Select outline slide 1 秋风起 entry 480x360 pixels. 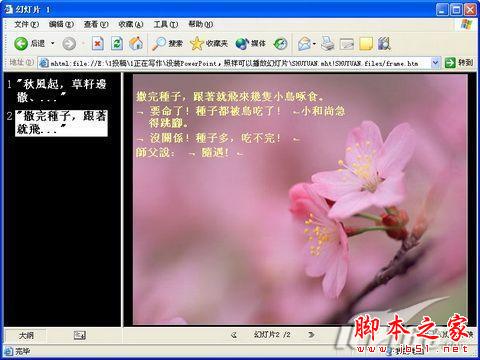(61, 90)
